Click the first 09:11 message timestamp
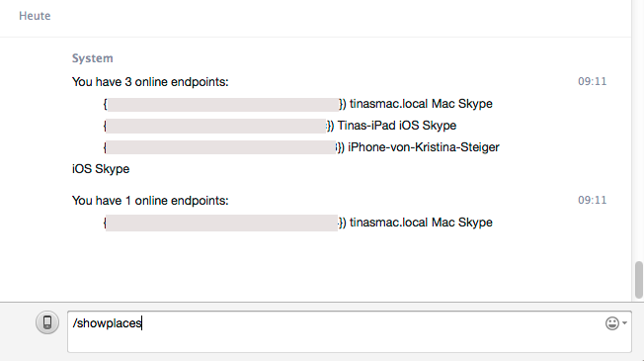This screenshot has width=644, height=361. pyautogui.click(x=593, y=81)
